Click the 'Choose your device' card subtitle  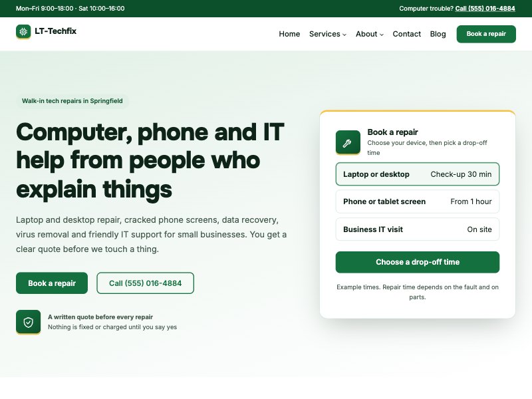pyautogui.click(x=427, y=148)
